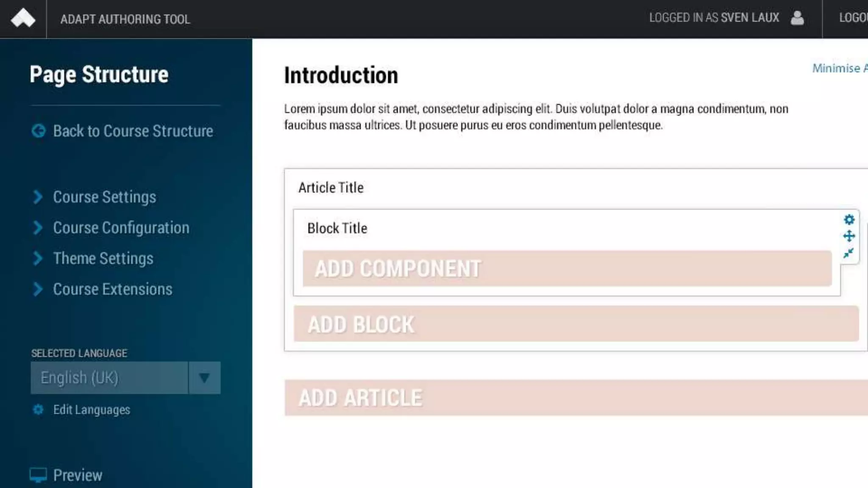Open block settings gear icon
The image size is (868, 488).
pyautogui.click(x=849, y=219)
